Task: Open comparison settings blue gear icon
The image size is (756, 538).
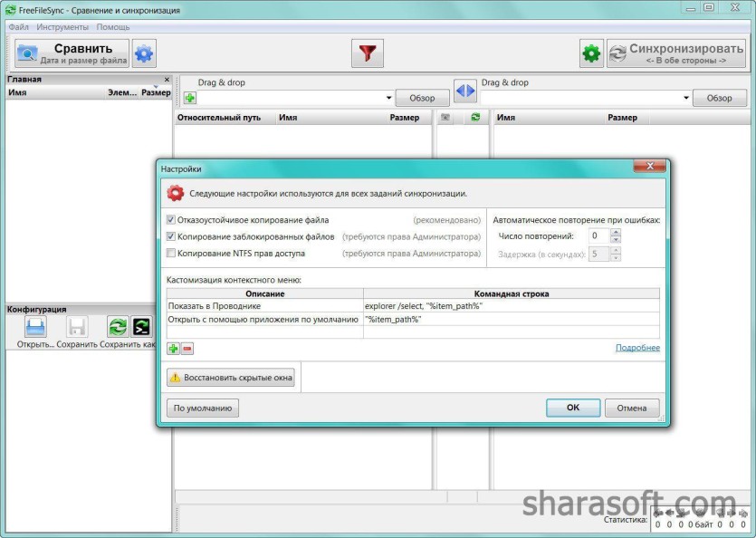Action: 144,53
